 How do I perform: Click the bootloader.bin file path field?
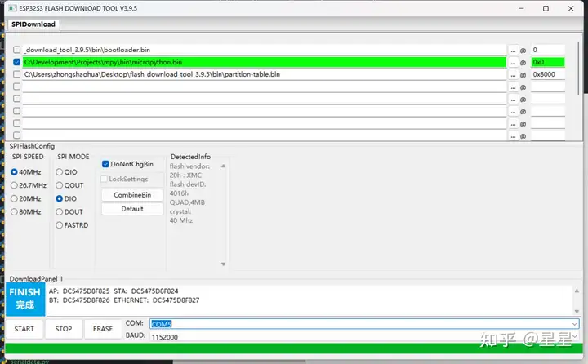click(265, 50)
